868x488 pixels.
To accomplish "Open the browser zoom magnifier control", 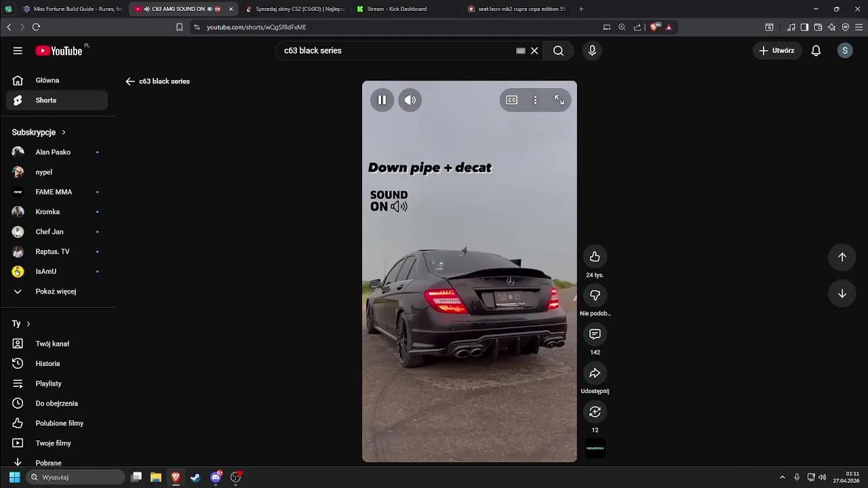I will pyautogui.click(x=622, y=27).
